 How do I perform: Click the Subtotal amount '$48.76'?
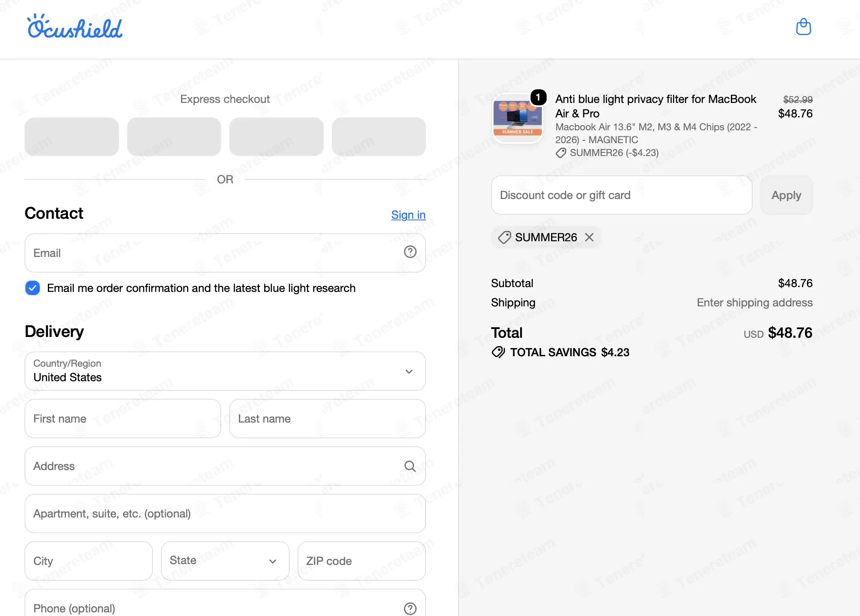coord(795,283)
